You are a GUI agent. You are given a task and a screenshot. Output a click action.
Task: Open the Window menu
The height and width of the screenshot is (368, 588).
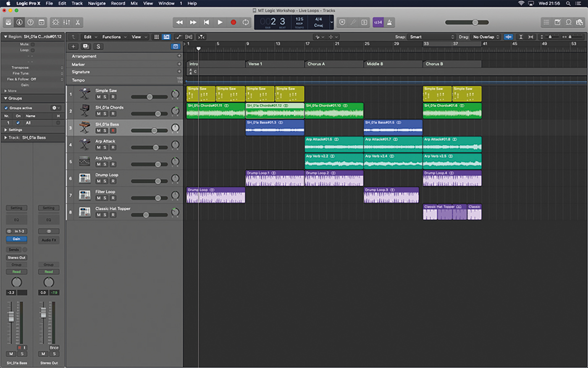click(166, 3)
